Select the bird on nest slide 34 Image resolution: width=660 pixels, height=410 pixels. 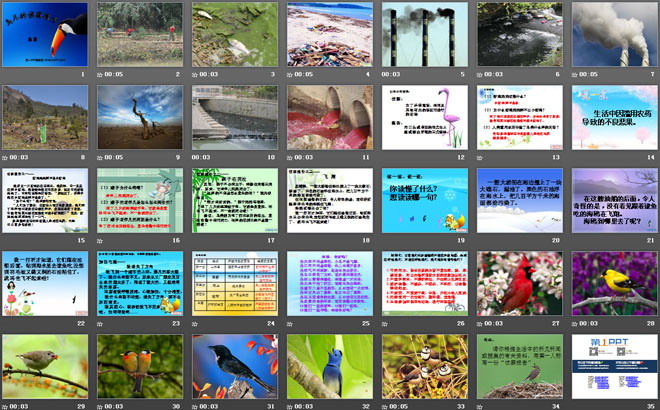[x=518, y=366]
